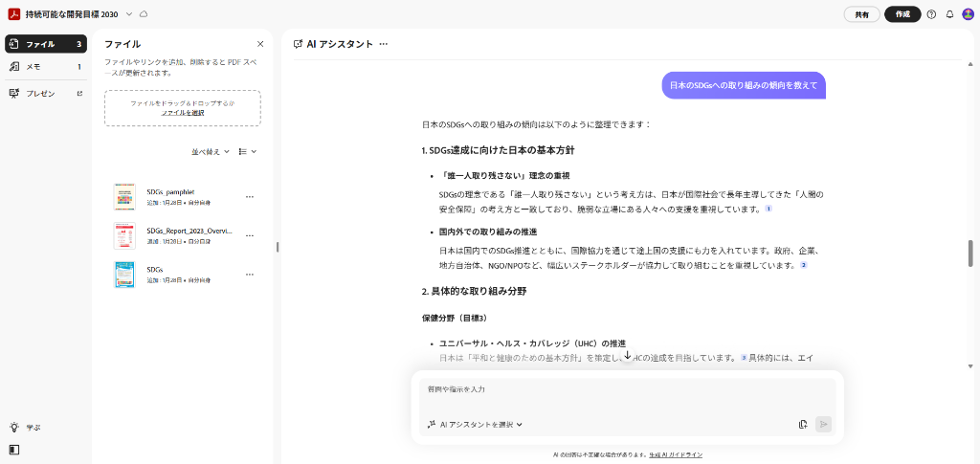The image size is (980, 464).
Task: Click the SDGs file thumbnail
Action: tap(124, 275)
